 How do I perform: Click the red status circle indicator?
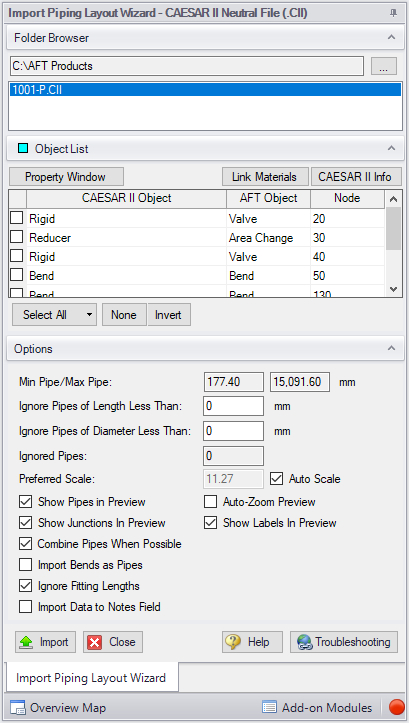pyautogui.click(x=397, y=707)
